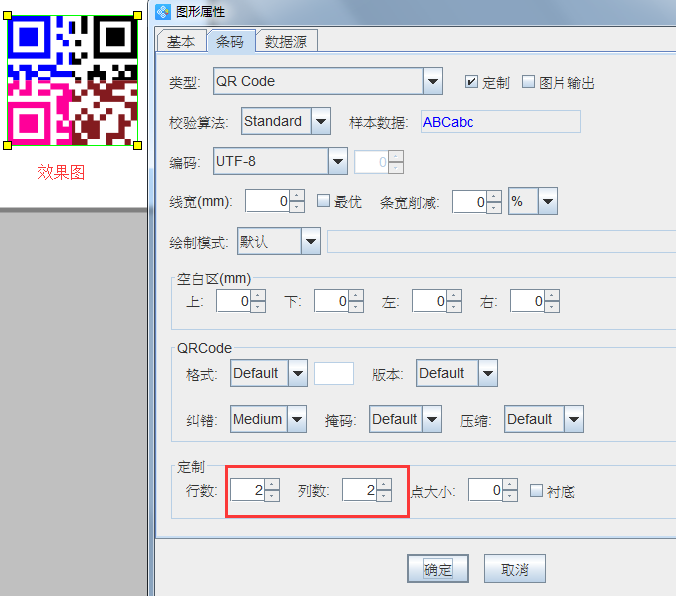676x596 pixels.
Task: Toggle the 定制 checkbox
Action: 471,82
